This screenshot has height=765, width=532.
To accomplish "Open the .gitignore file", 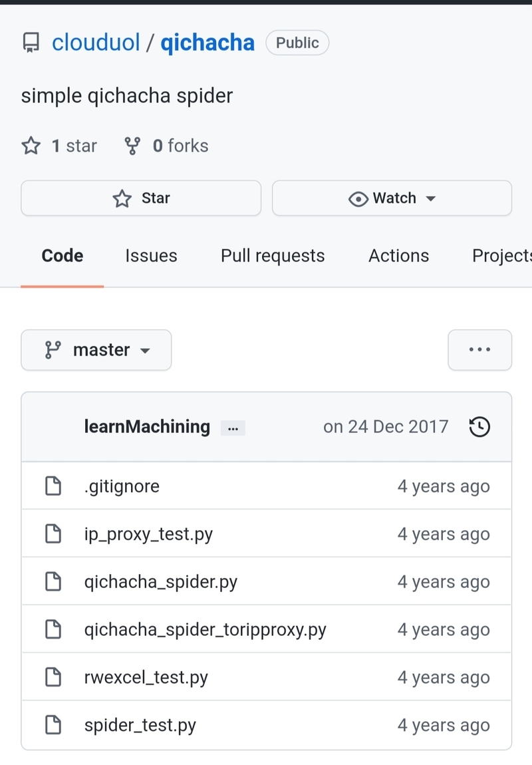I will point(122,486).
